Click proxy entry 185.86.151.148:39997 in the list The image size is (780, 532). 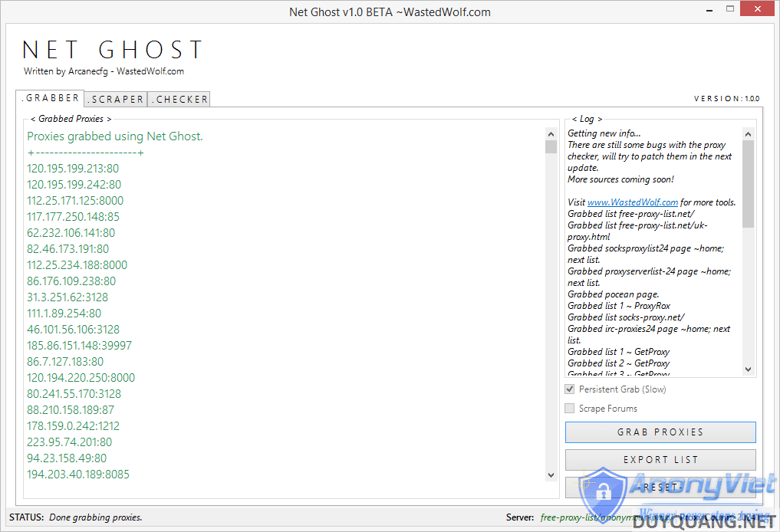click(x=79, y=346)
